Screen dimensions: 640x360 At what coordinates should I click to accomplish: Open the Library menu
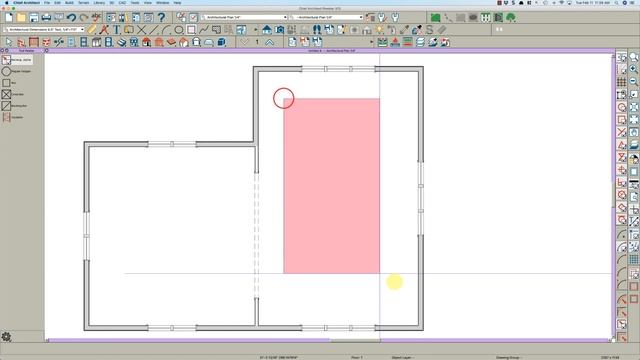point(99,3)
